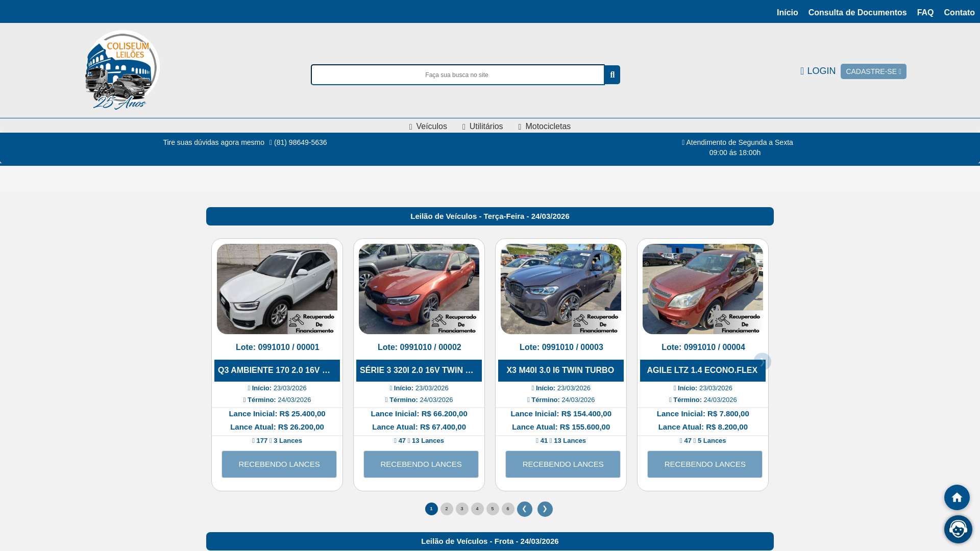Click X3 M40I 3.0 I6 TWIN TURBO title

point(561,370)
